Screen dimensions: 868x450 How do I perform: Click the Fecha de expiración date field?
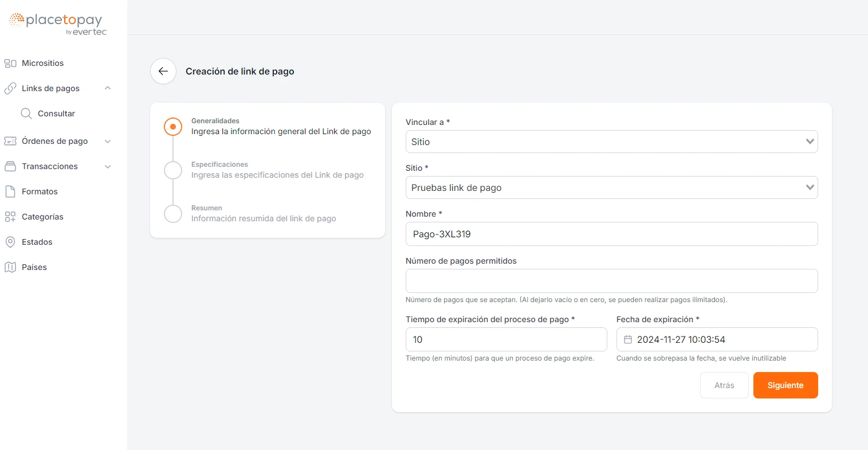pyautogui.click(x=717, y=339)
